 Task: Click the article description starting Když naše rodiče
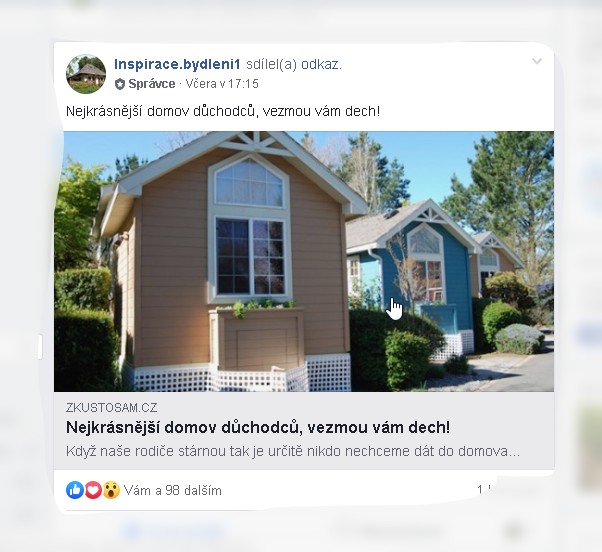[x=293, y=451]
